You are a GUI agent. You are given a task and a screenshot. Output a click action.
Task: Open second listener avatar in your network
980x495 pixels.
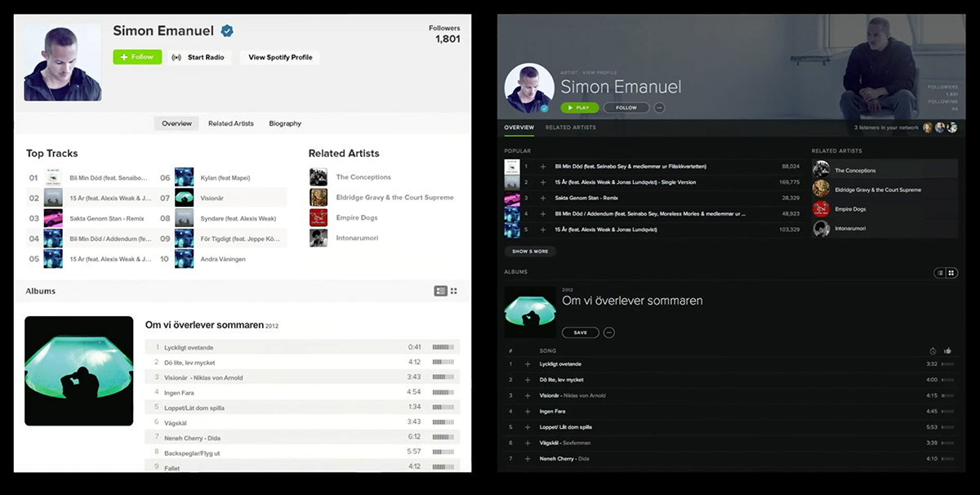940,127
